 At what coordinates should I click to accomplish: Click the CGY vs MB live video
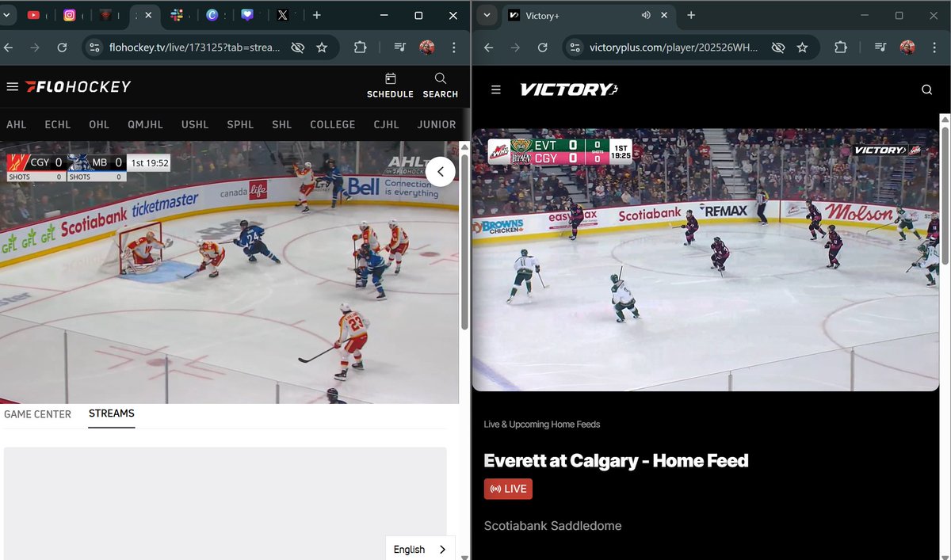click(229, 272)
